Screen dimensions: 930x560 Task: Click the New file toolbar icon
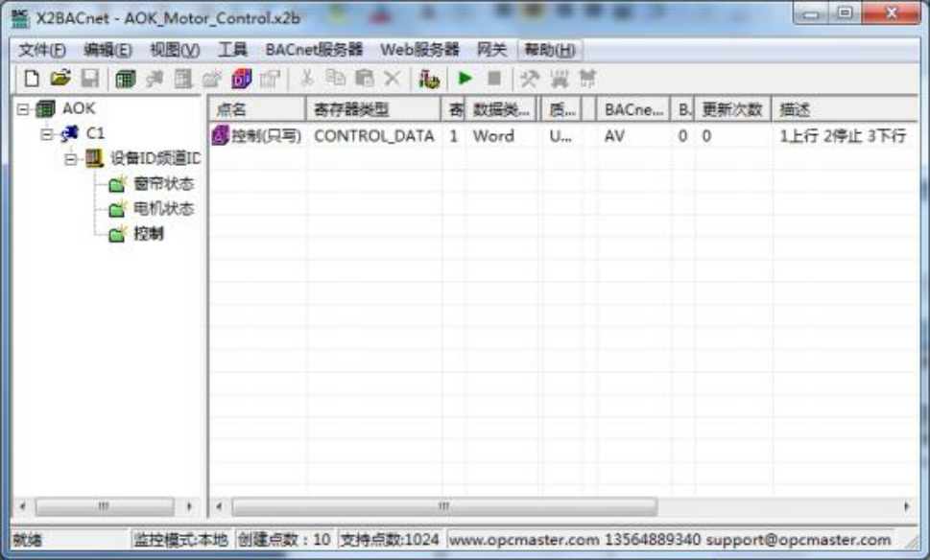(x=32, y=79)
